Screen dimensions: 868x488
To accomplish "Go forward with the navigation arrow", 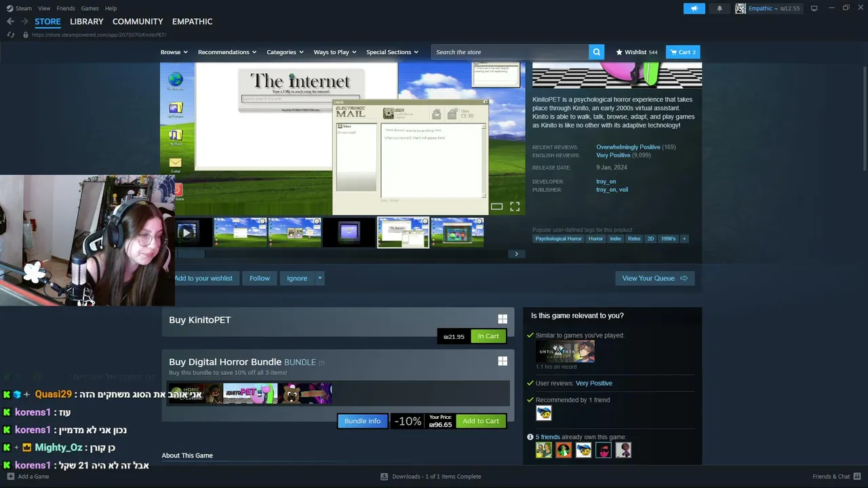I will tap(24, 22).
